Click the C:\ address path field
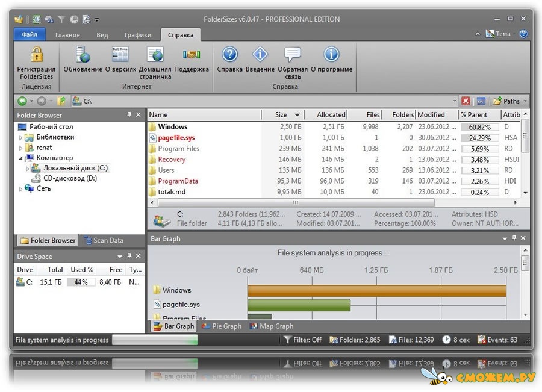542x392 pixels. [266, 101]
